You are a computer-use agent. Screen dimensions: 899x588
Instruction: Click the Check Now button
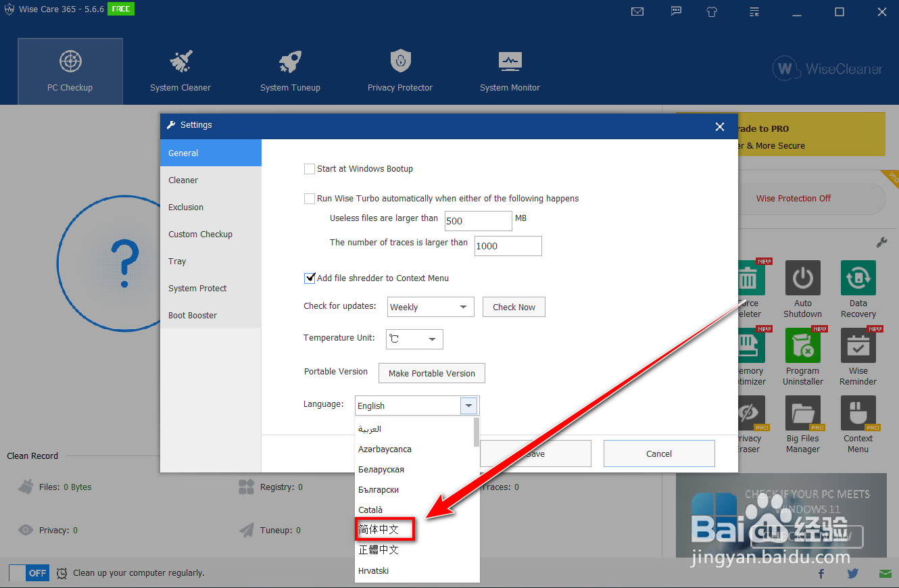[514, 307]
